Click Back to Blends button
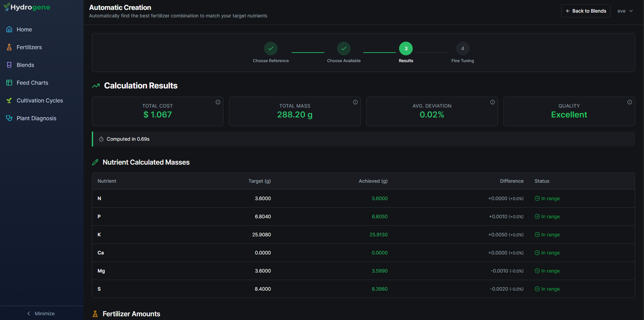This screenshot has height=320, width=644. (586, 11)
